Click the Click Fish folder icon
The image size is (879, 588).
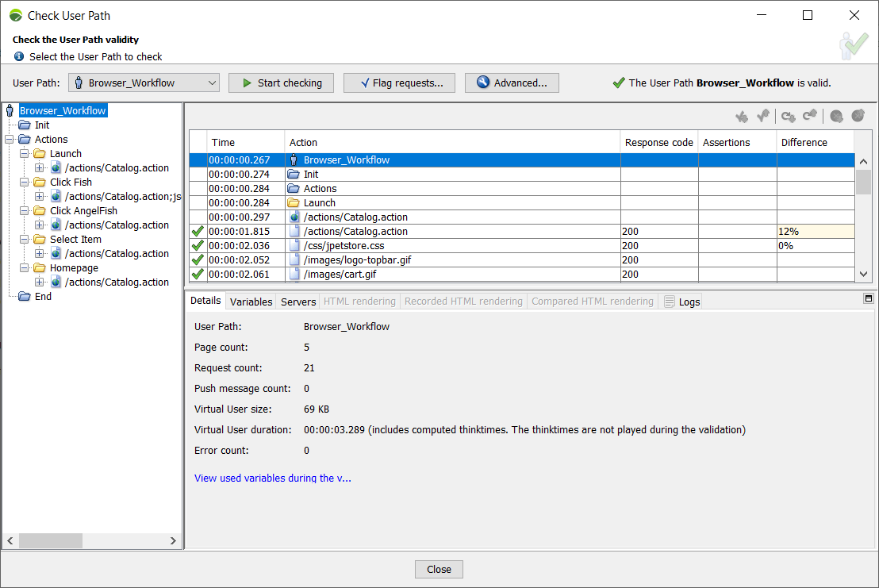[40, 183]
